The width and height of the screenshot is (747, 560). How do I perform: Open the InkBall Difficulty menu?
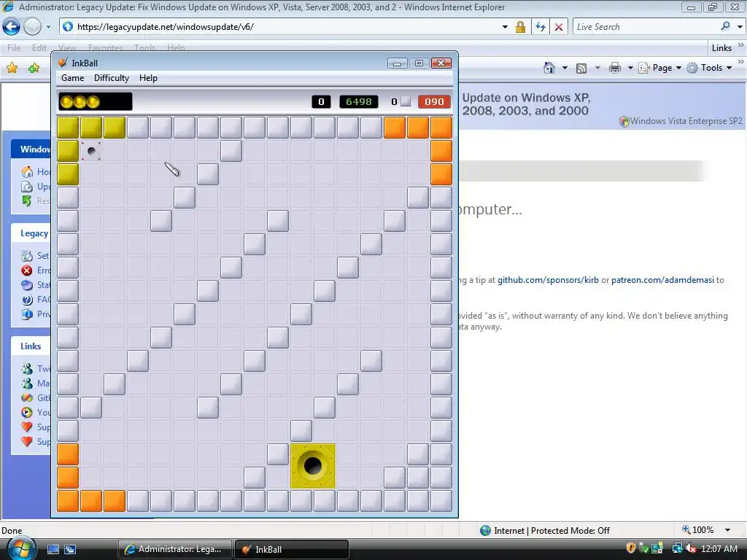click(x=112, y=78)
